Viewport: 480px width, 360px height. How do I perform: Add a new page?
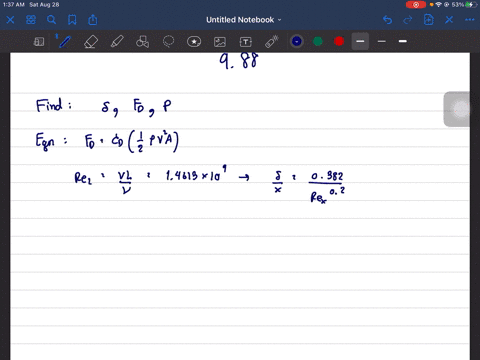[x=428, y=20]
